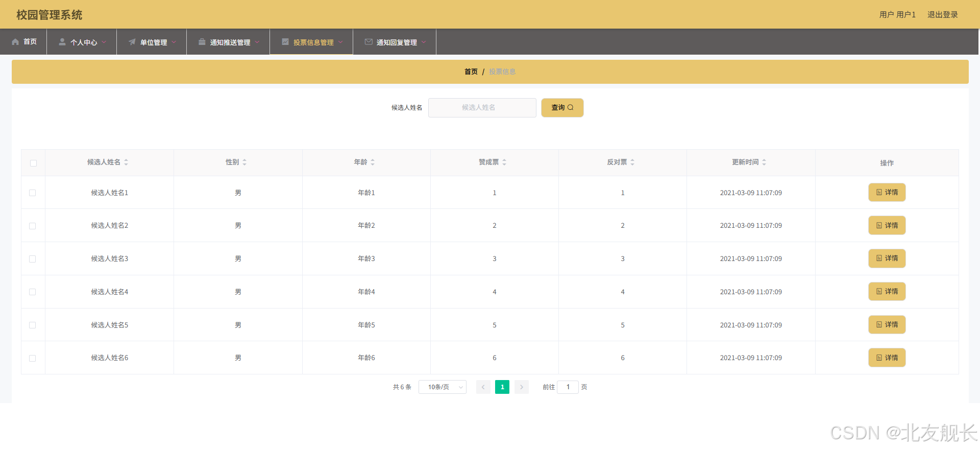
Task: Click the 校园管理系统 title
Action: [x=49, y=15]
